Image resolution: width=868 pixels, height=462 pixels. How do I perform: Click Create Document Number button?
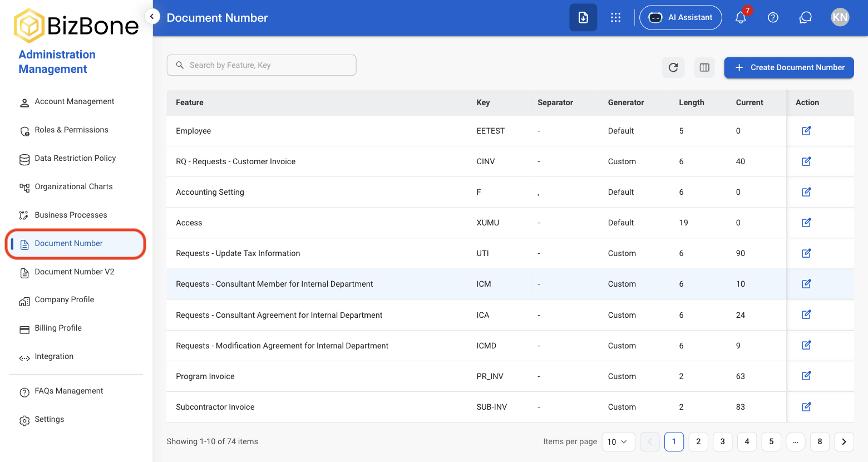click(789, 67)
